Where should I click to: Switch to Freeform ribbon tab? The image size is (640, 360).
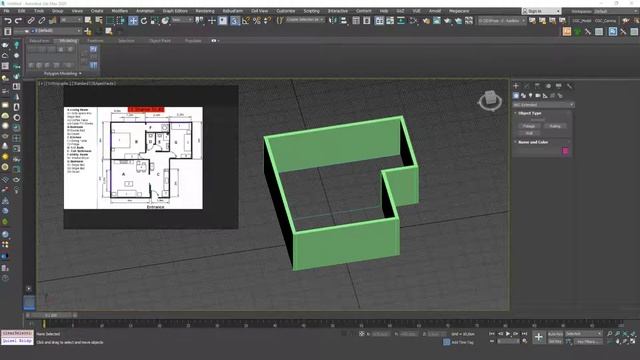pyautogui.click(x=95, y=41)
